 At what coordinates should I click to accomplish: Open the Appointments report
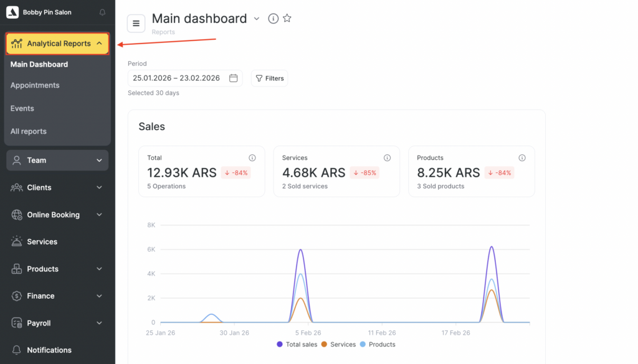pos(35,85)
